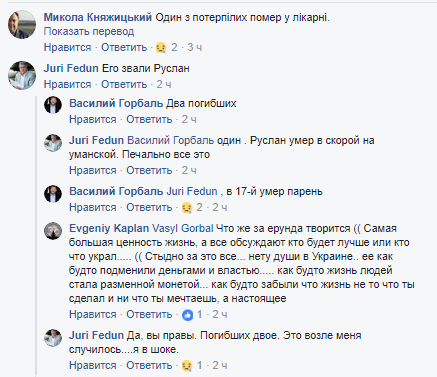
Task: Like the comment 'Один з потерпілих помер у лікарні'
Action: [x=67, y=47]
